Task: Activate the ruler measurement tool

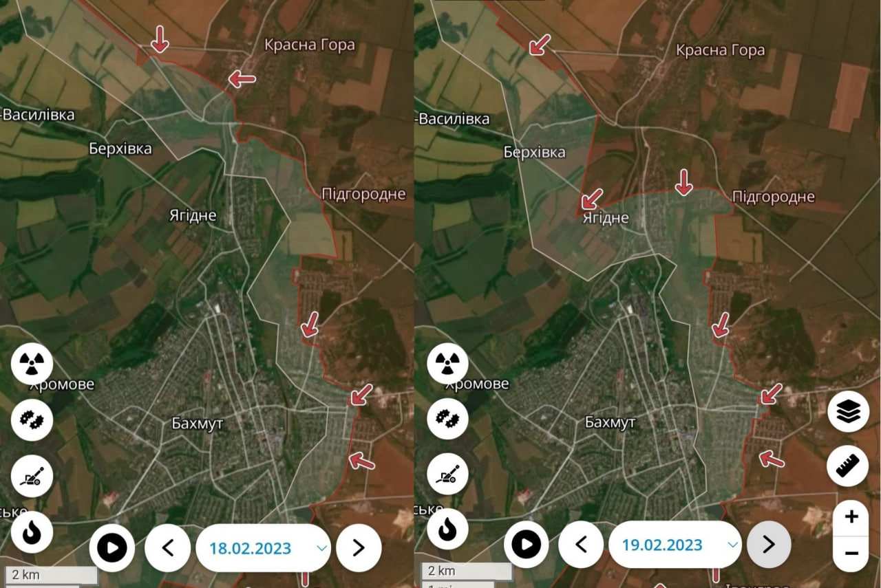Action: pyautogui.click(x=849, y=466)
